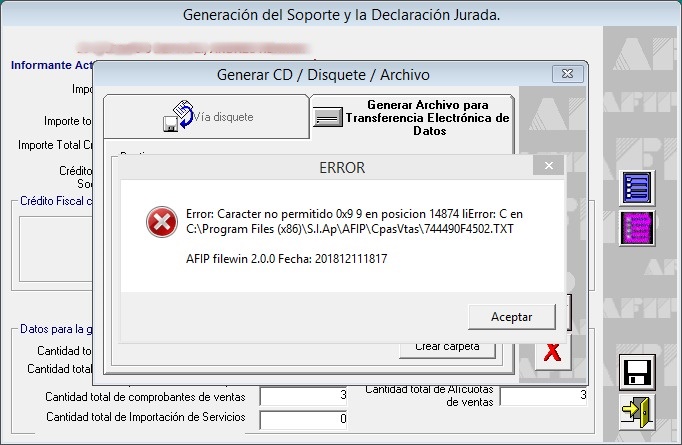Click the error message text about Caracter no permitido
682x445 pixels.
(354, 221)
